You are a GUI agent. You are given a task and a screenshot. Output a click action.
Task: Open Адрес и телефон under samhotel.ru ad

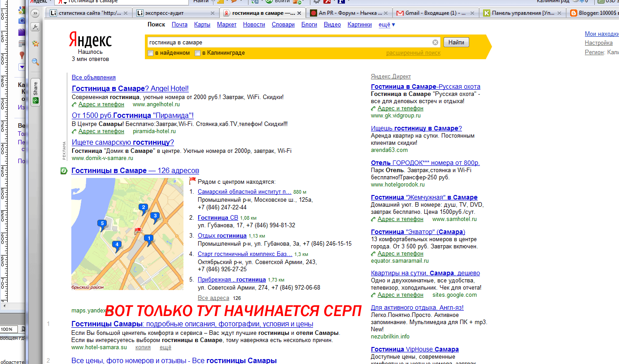click(400, 219)
